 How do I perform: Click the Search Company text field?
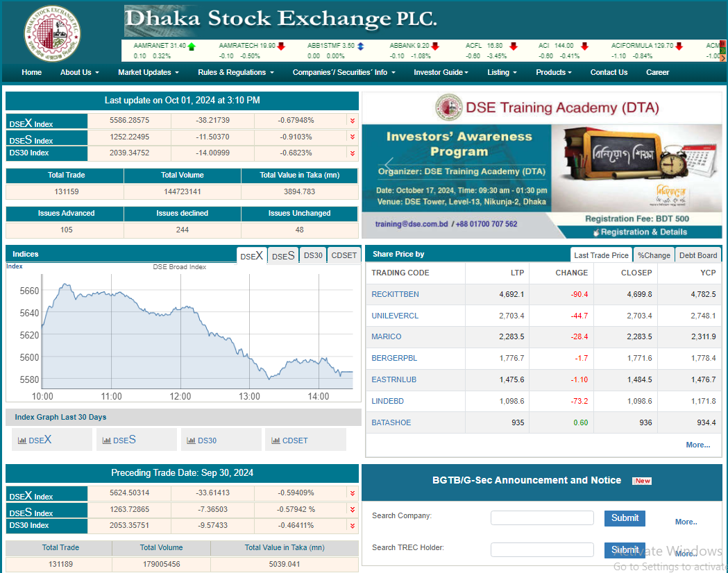[542, 518]
